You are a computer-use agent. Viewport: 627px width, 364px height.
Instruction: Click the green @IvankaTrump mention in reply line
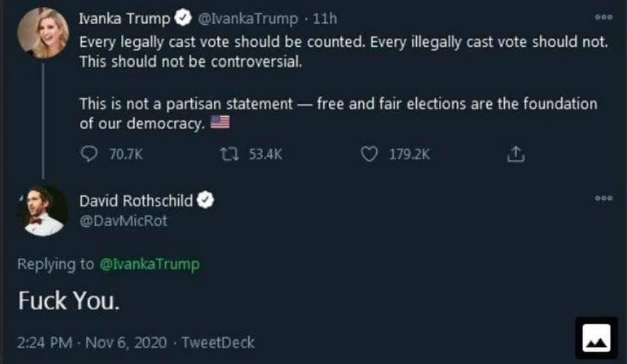click(x=149, y=264)
